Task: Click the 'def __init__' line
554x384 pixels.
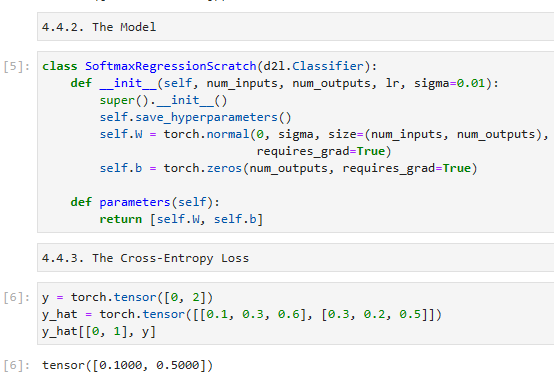Action: pyautogui.click(x=284, y=83)
